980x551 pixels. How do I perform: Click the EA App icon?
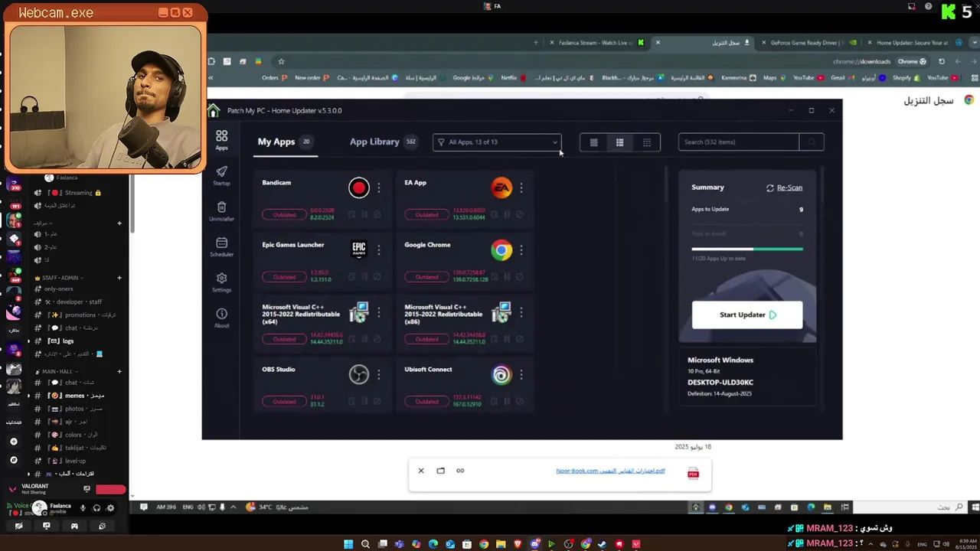tap(501, 187)
